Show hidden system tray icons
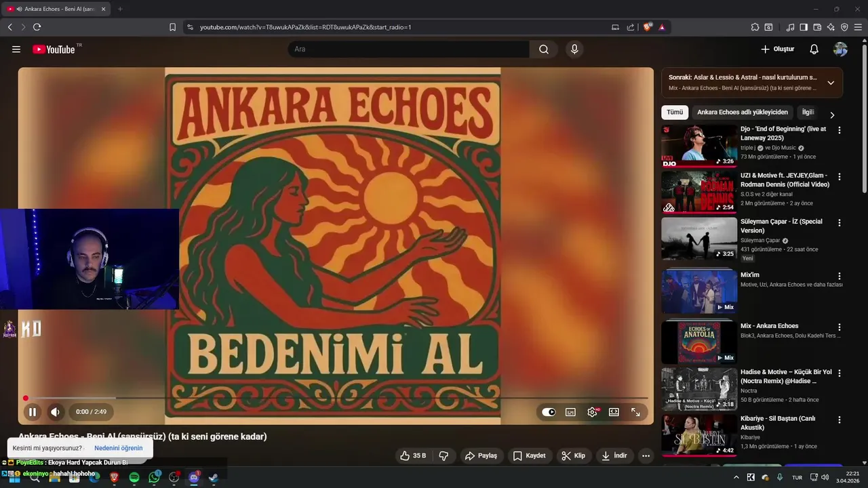Image resolution: width=868 pixels, height=488 pixels. click(736, 478)
